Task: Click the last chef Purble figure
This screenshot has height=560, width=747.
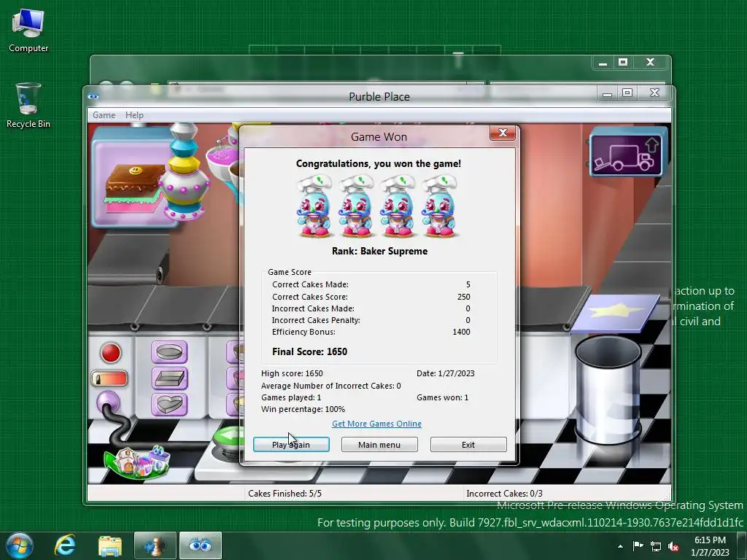Action: tap(440, 206)
